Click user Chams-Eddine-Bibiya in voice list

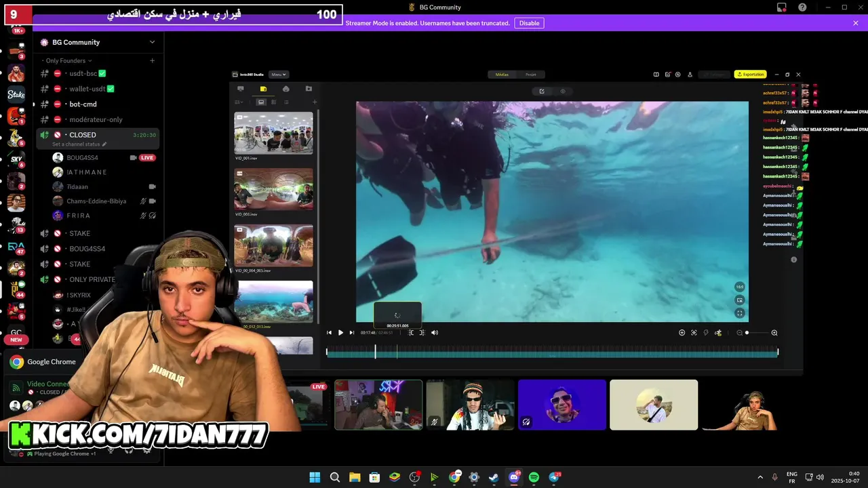96,201
